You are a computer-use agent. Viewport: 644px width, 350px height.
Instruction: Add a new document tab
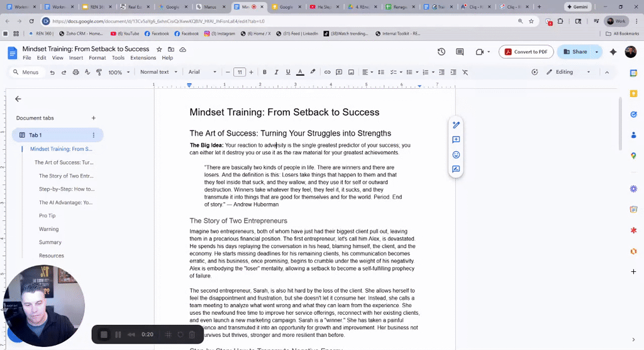click(94, 118)
